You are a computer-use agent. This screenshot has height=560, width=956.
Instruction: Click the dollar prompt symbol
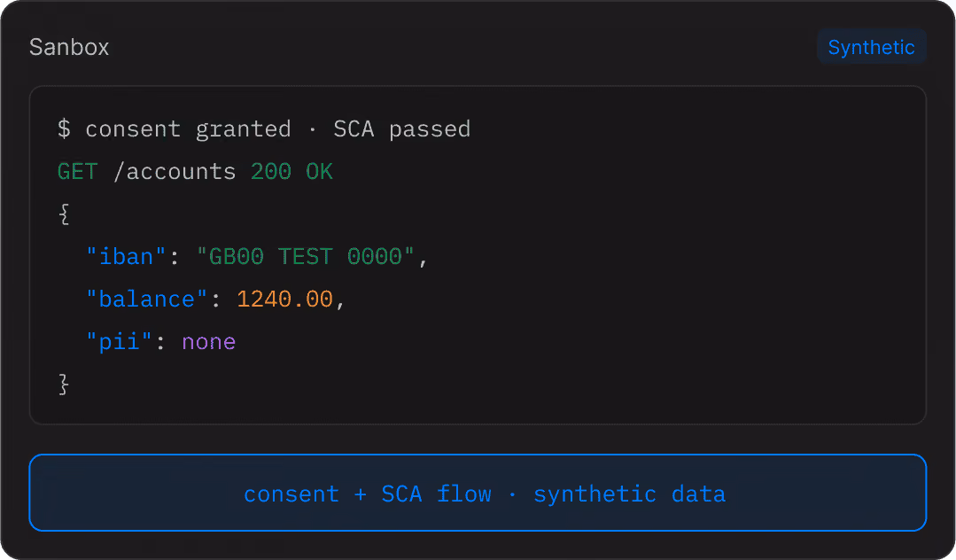pos(64,128)
